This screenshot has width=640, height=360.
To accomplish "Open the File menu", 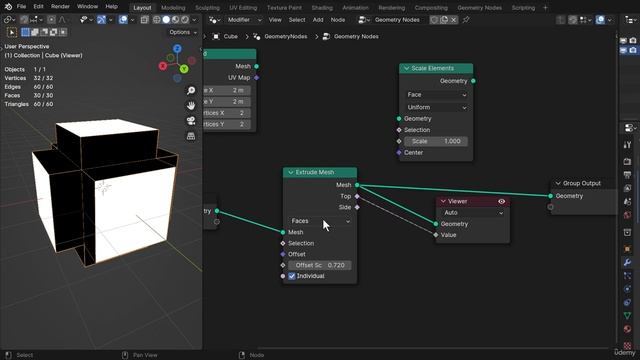I will click(x=21, y=7).
